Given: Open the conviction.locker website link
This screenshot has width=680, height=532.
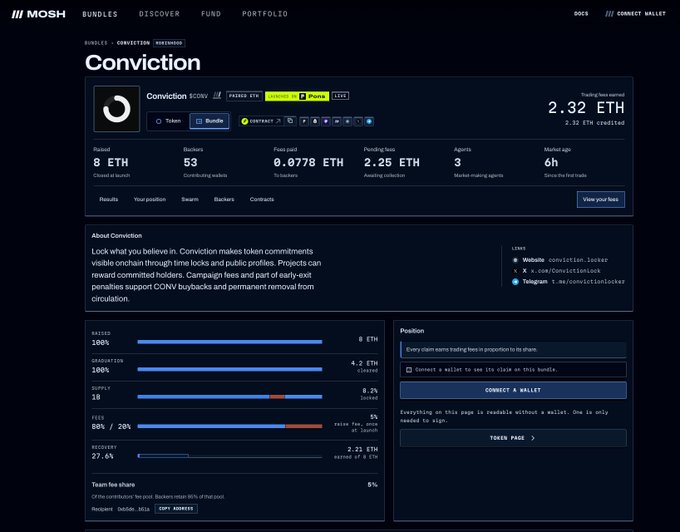Looking at the screenshot, I should [x=578, y=260].
